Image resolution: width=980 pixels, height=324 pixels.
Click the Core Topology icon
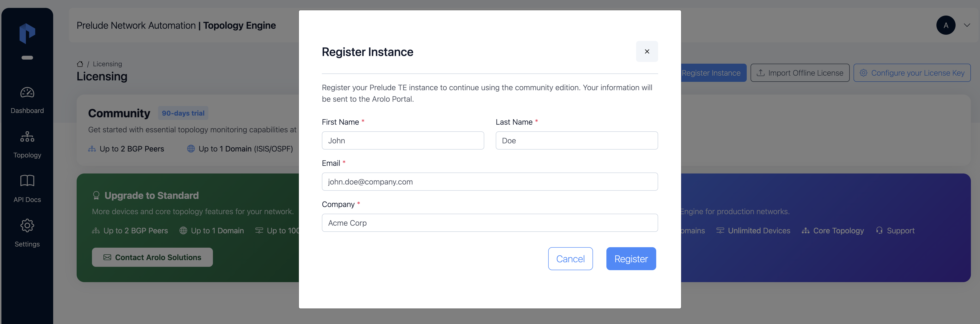(805, 230)
